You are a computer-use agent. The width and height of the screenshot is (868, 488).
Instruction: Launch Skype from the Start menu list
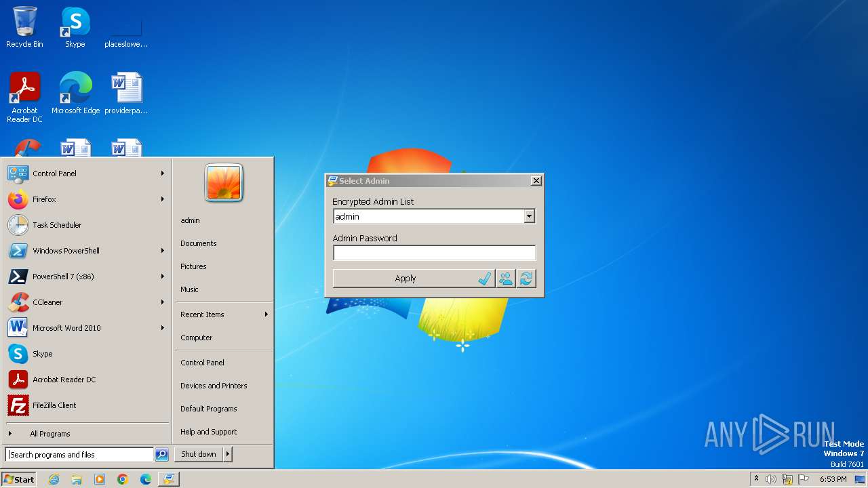click(x=86, y=354)
